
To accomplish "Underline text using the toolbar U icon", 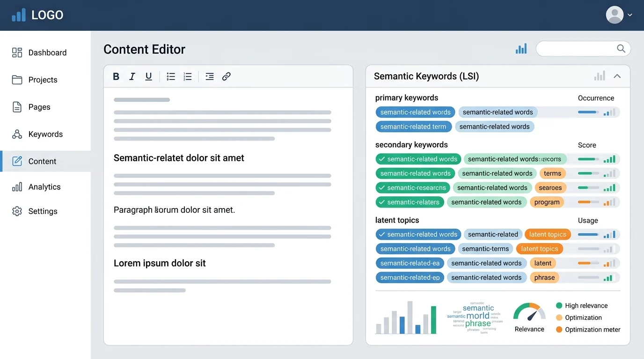I will 148,77.
